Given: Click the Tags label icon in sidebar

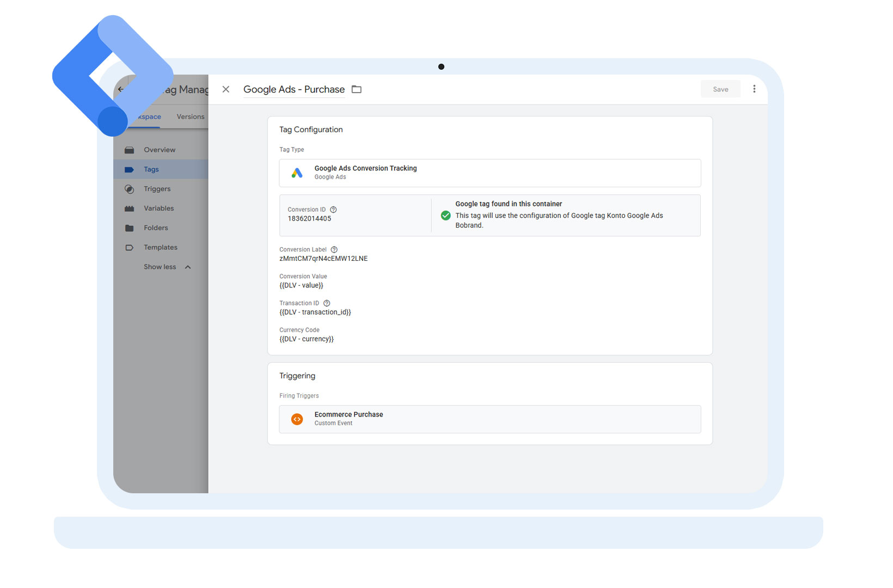Looking at the screenshot, I should pos(129,169).
